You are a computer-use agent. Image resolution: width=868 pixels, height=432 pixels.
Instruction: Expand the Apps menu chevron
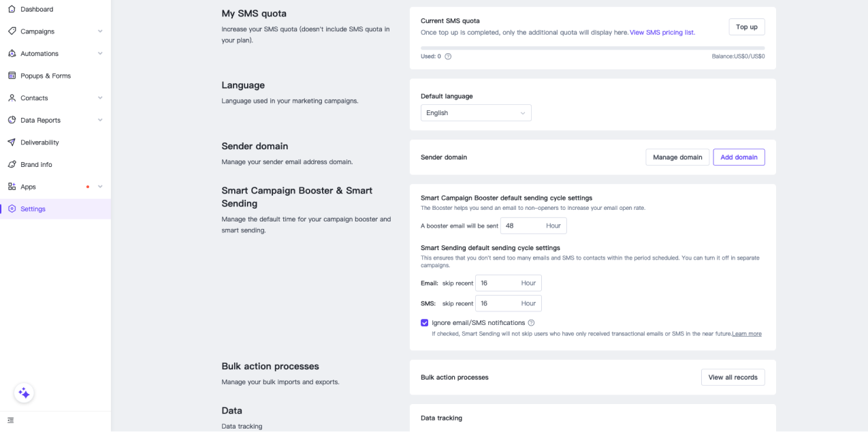click(100, 187)
